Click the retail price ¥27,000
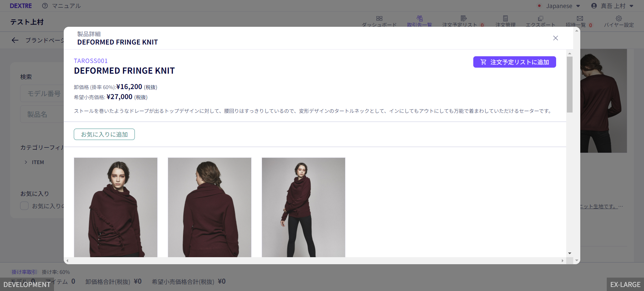 [119, 97]
